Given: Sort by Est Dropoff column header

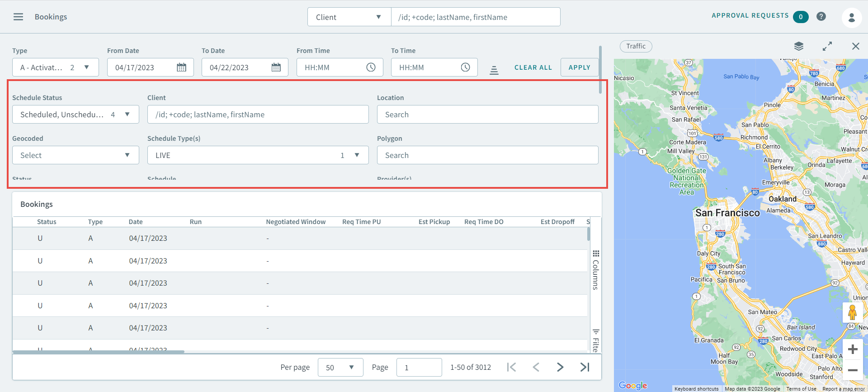Looking at the screenshot, I should [557, 222].
